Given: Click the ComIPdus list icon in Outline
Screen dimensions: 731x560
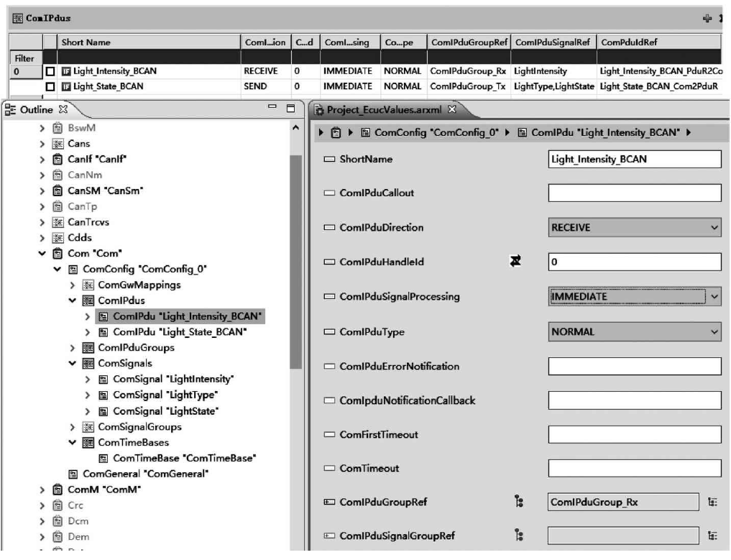Looking at the screenshot, I should point(88,300).
